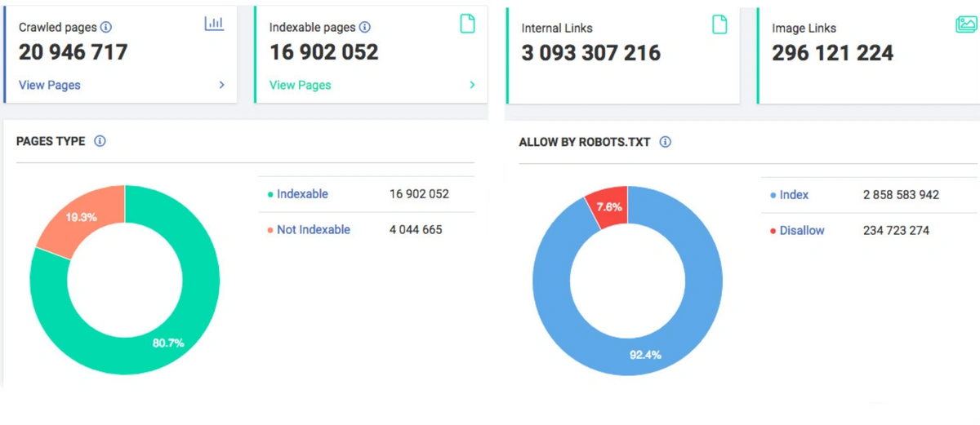Screen dimensions: 980x425
Task: Open View Pages link under Indexable pages
Action: (x=300, y=85)
